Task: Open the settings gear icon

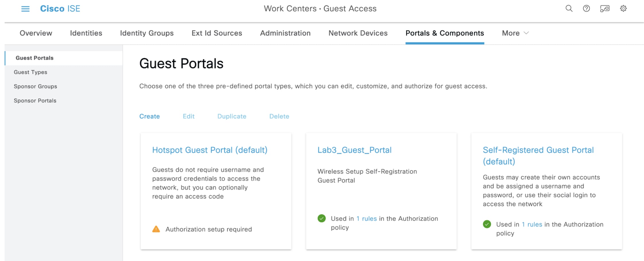Action: (x=623, y=9)
